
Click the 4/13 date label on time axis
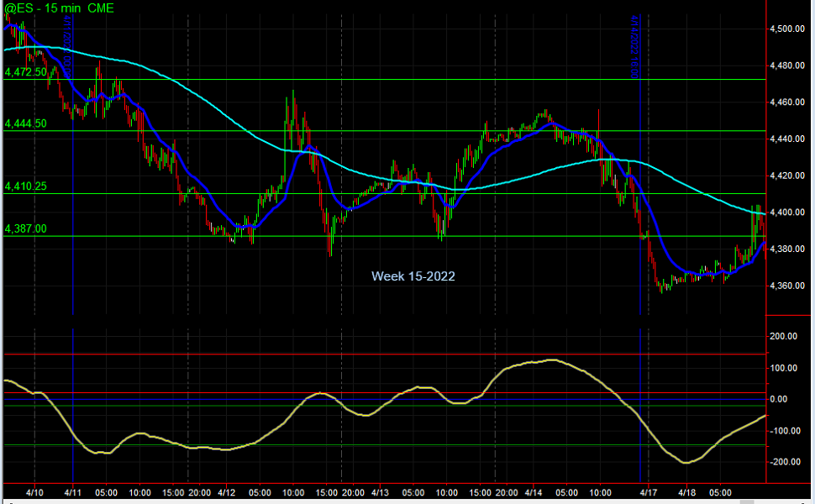click(x=380, y=492)
